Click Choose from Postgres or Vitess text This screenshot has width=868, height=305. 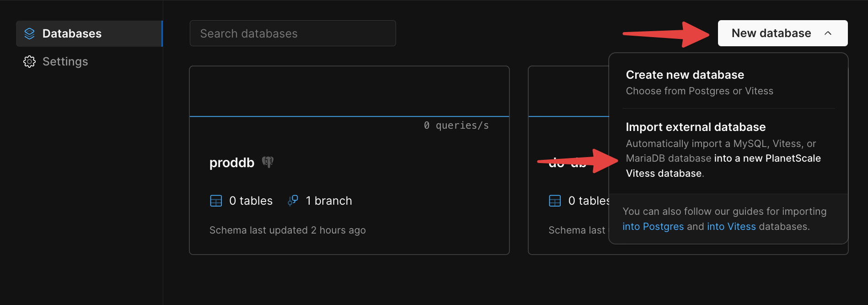click(699, 91)
